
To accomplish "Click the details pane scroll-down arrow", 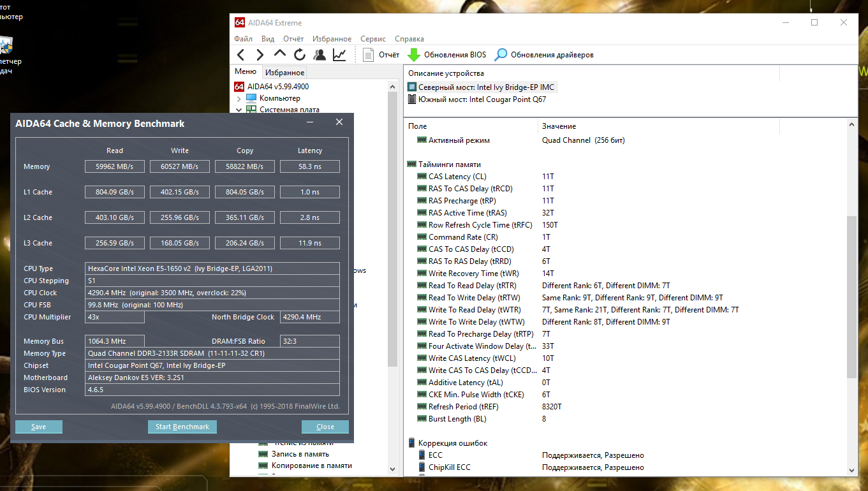I will [x=852, y=470].
